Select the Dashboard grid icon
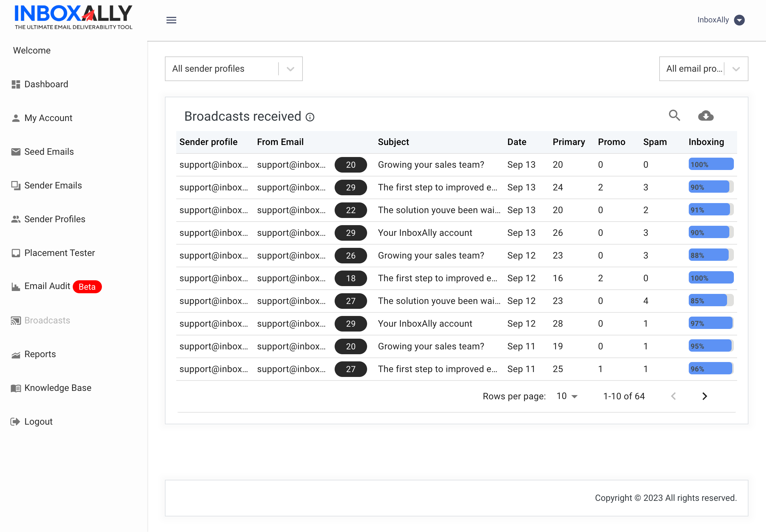 coord(15,84)
